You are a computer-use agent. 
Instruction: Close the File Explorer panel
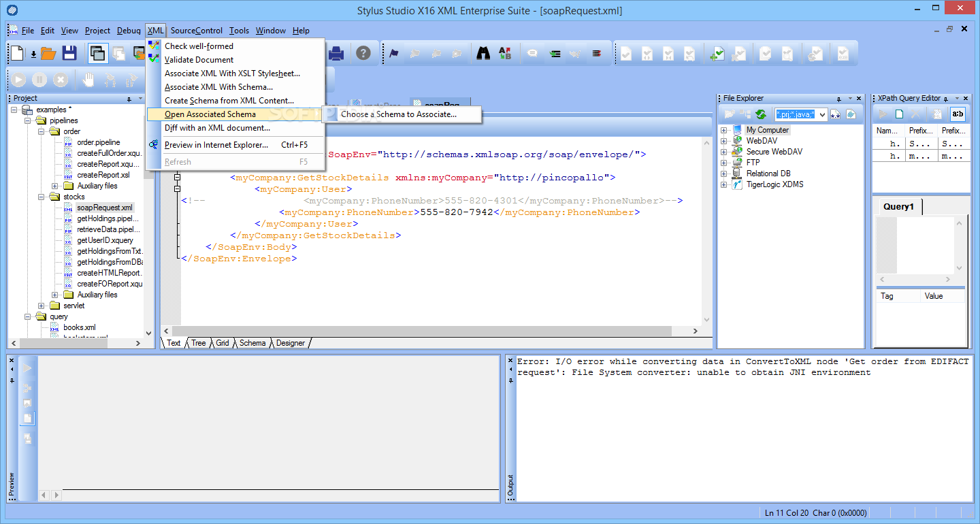click(x=858, y=99)
